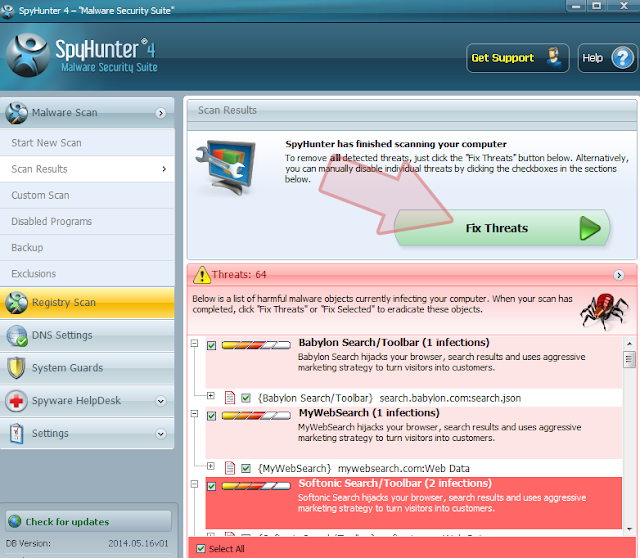
Task: Select Scan Results in sidebar
Action: tap(87, 169)
